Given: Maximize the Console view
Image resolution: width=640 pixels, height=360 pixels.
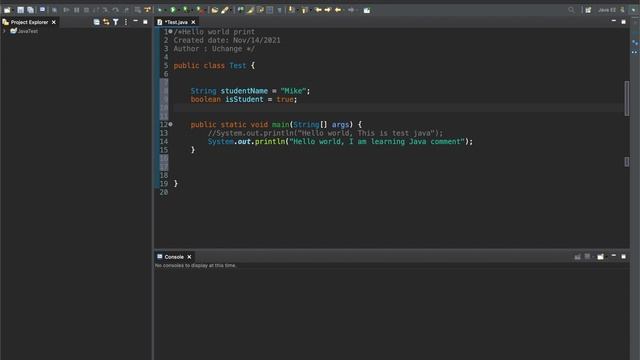Looking at the screenshot, I should tap(623, 256).
